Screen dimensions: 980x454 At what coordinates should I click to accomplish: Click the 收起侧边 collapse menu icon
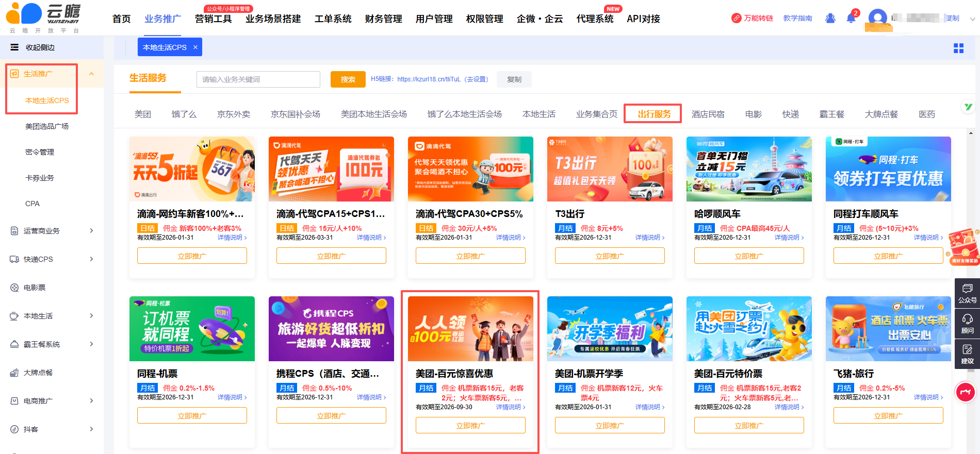pos(14,47)
